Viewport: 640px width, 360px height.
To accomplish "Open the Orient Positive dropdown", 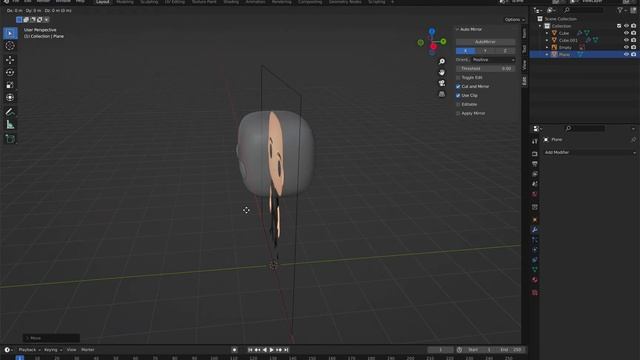I will 494,60.
